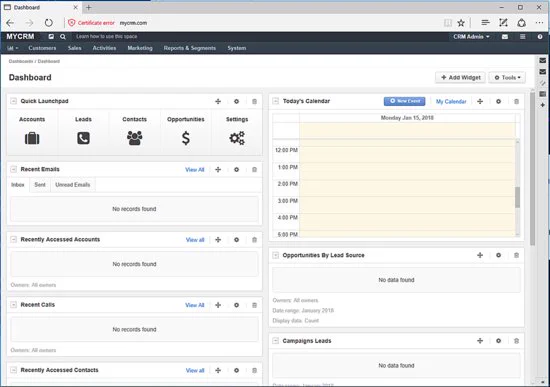550x387 pixels.
Task: Open the CRM Admin user dropdown
Action: pos(471,36)
